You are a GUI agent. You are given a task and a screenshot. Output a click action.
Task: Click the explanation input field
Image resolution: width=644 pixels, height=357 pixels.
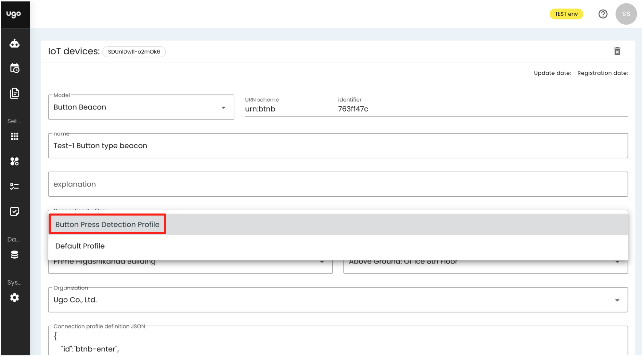click(x=338, y=184)
